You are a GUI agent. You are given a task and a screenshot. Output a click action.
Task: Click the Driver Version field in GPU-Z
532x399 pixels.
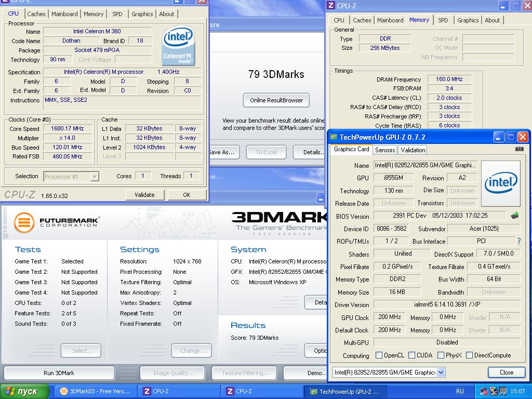tap(447, 304)
